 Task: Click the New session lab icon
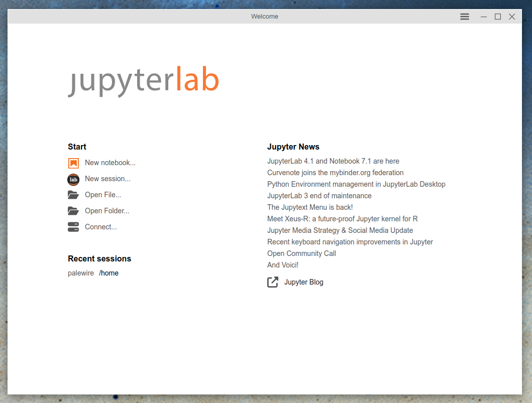[x=73, y=179]
